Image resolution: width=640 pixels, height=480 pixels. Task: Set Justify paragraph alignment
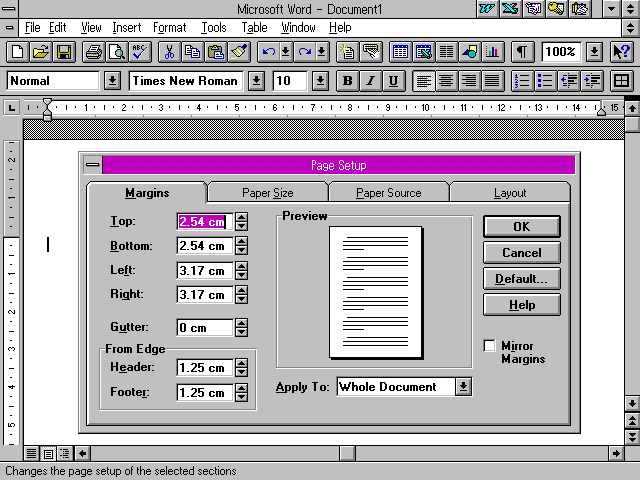pyautogui.click(x=493, y=81)
